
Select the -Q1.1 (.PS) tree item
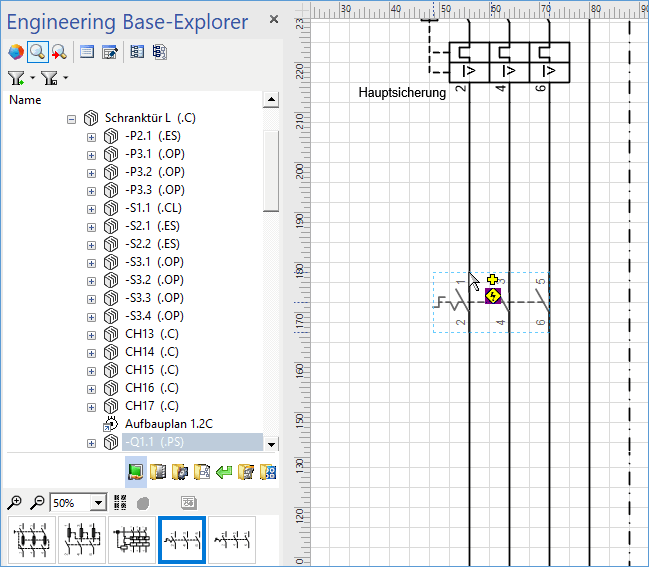(x=155, y=442)
